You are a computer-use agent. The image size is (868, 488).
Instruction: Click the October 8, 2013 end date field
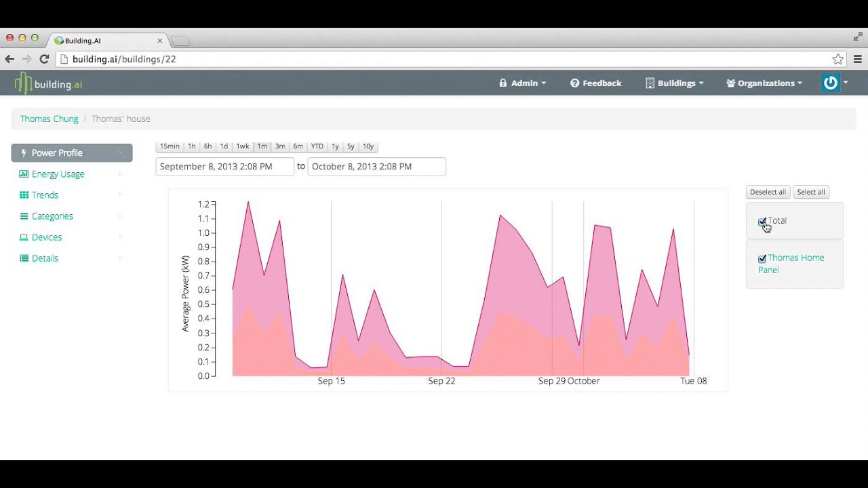377,167
